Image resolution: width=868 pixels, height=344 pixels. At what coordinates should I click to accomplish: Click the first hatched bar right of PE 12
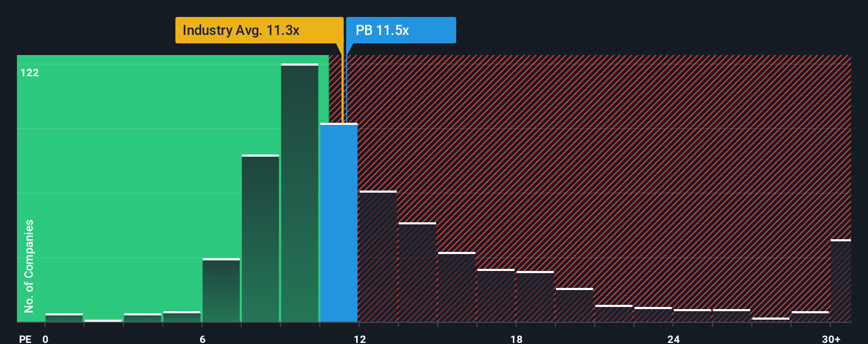coord(378,257)
